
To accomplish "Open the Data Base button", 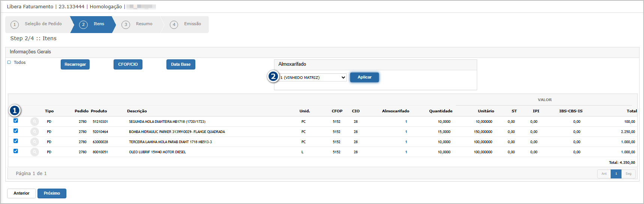I will click(181, 65).
